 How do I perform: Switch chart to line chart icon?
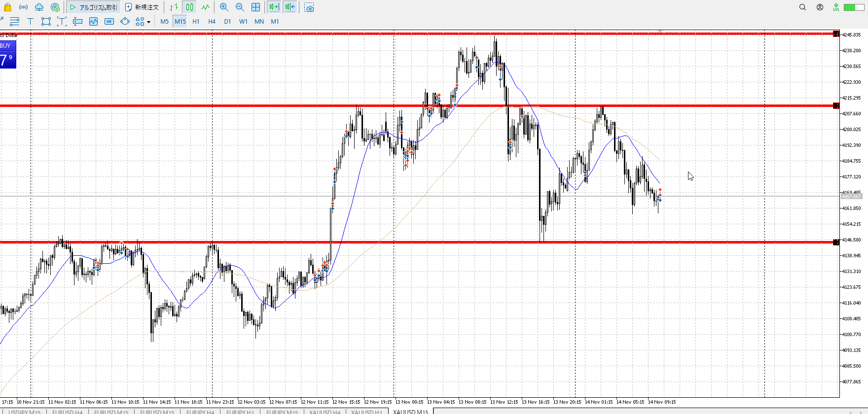(205, 7)
